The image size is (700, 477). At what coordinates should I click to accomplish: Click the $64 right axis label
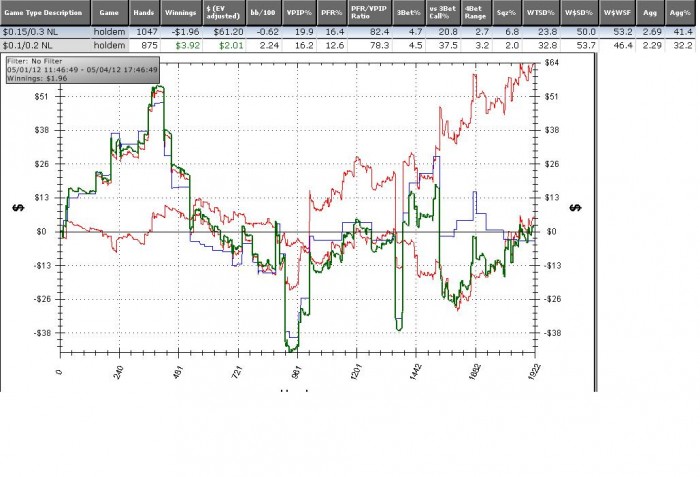pyautogui.click(x=551, y=63)
